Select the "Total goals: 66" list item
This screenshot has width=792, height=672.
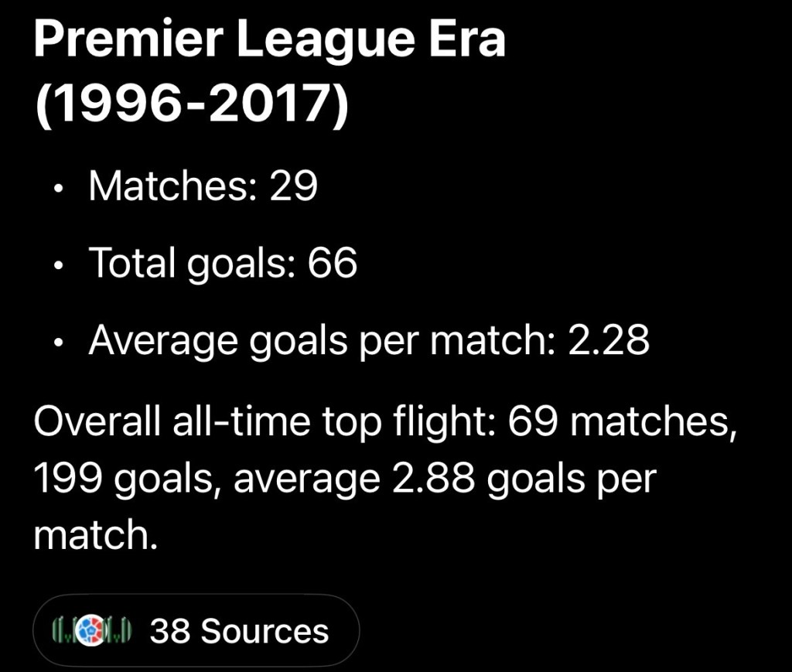(x=223, y=263)
